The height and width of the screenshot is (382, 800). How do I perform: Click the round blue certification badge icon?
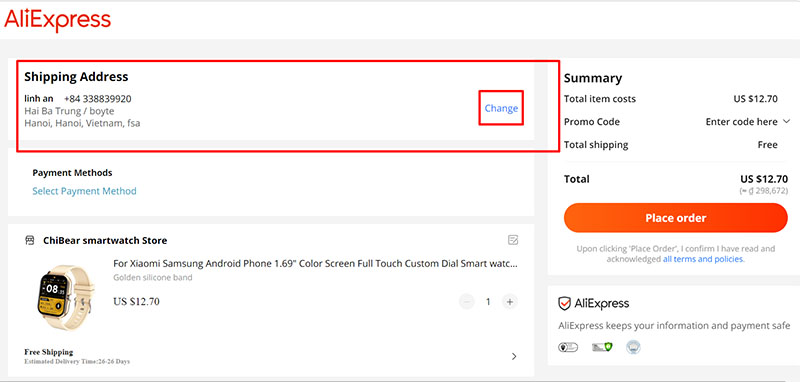pos(633,347)
